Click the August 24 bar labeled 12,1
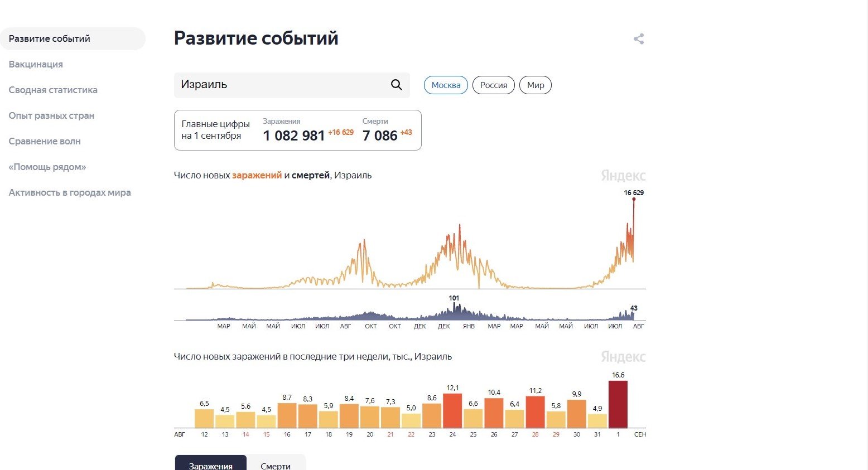The height and width of the screenshot is (470, 868). pyautogui.click(x=452, y=410)
